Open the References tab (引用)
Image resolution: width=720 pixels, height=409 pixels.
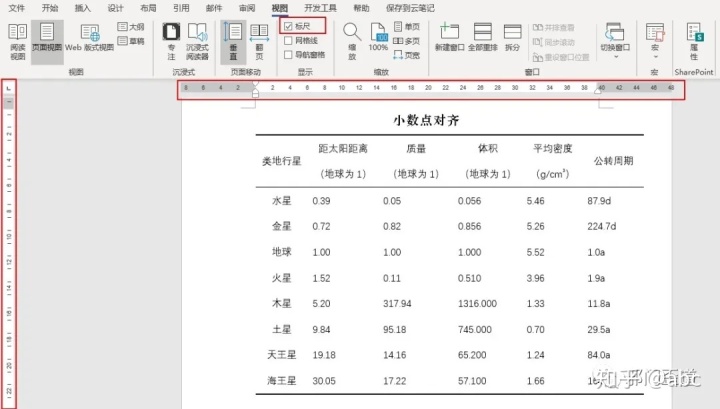coord(181,8)
